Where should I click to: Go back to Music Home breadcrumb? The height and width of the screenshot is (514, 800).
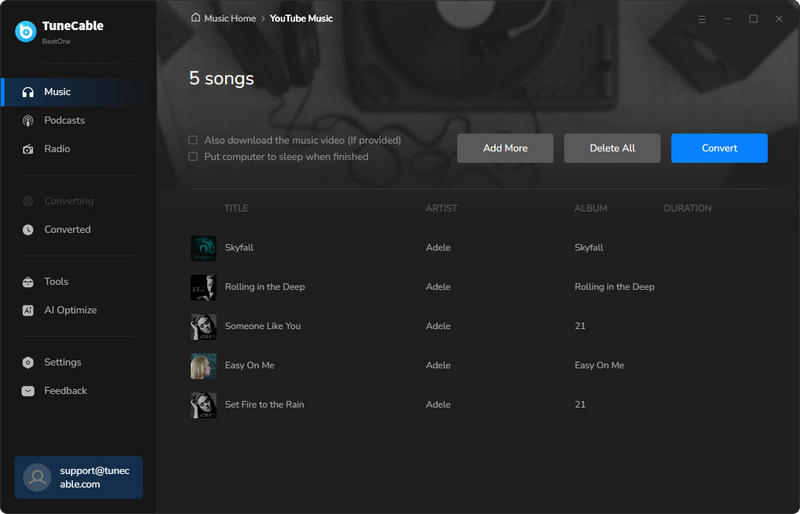[230, 18]
